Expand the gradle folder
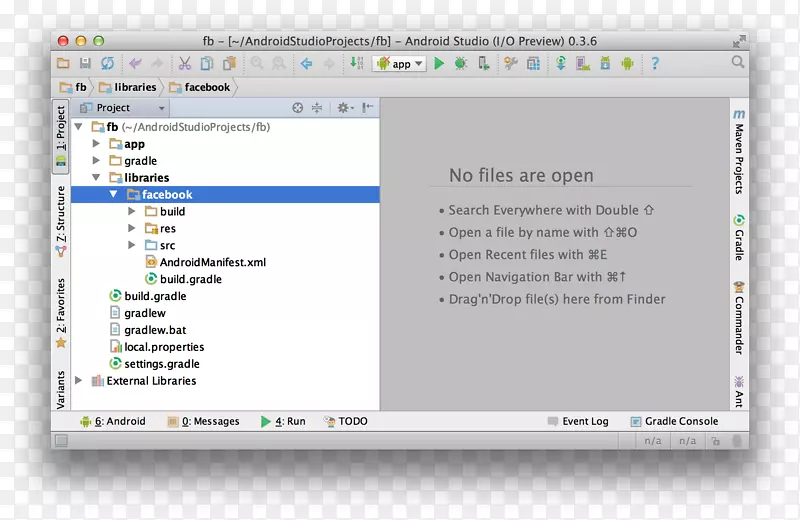The width and height of the screenshot is (800, 520). pos(96,160)
